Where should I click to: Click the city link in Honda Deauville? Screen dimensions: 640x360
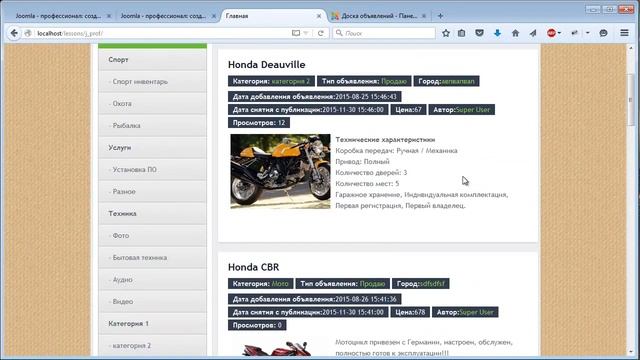pos(458,81)
